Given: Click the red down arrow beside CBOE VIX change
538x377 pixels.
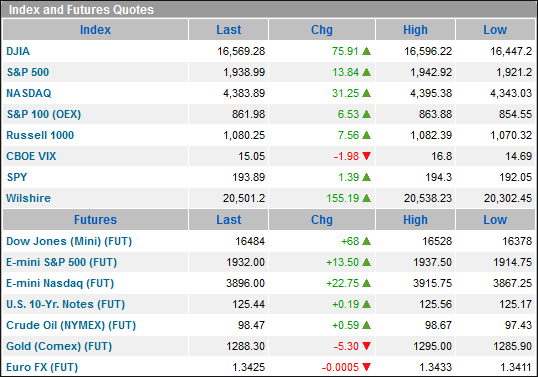Looking at the screenshot, I should tap(366, 156).
